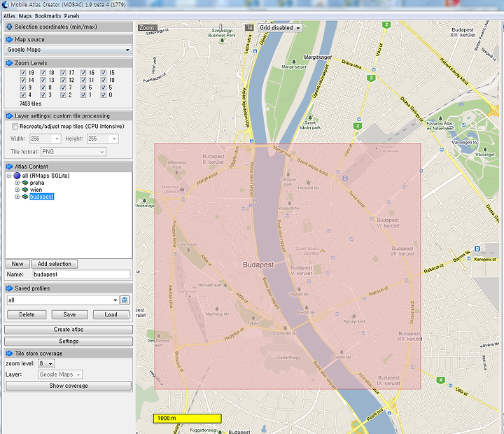Screen dimensions: 504x434
Task: Click the Add selection button
Action: [x=55, y=264]
